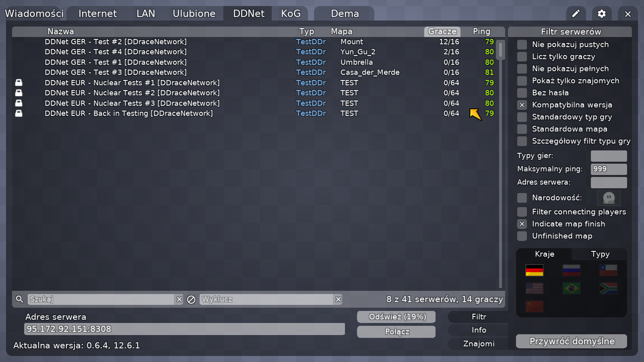Switch to the KoG tab

[x=291, y=14]
